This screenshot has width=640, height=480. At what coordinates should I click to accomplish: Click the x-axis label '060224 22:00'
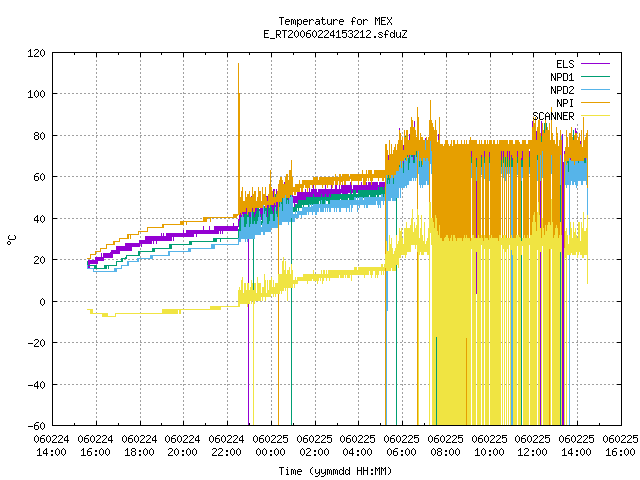227,446
